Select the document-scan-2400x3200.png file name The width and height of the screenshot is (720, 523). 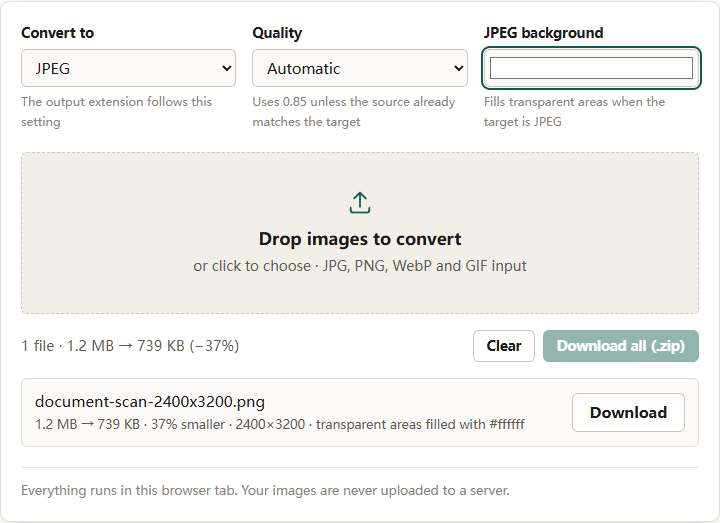[150, 402]
